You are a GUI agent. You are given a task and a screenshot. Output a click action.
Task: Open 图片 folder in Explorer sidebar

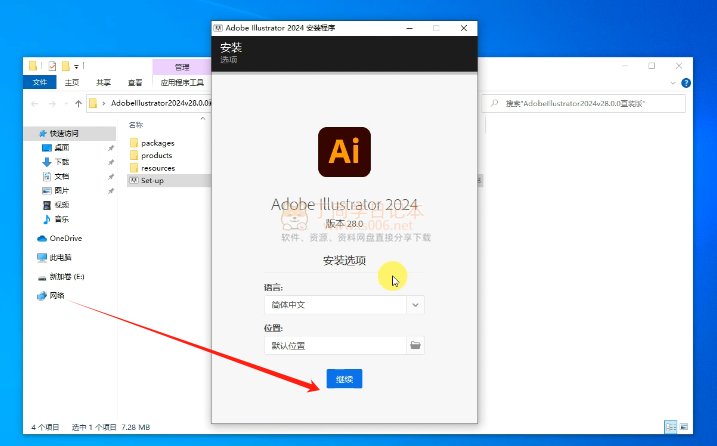point(62,190)
